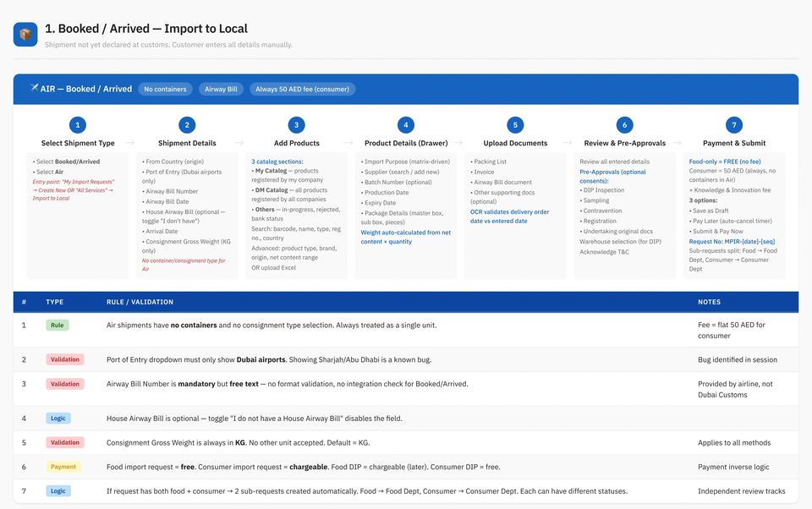Viewport: 812px width, 509px height.
Task: Click the 'Applies to all methods' note
Action: click(734, 442)
